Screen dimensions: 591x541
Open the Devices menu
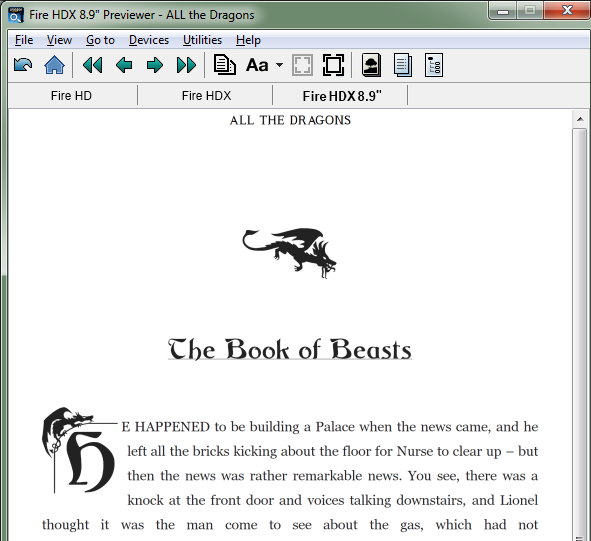click(x=149, y=40)
